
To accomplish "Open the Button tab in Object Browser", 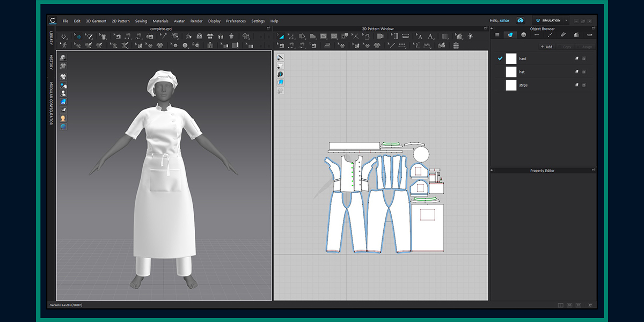I will 523,34.
